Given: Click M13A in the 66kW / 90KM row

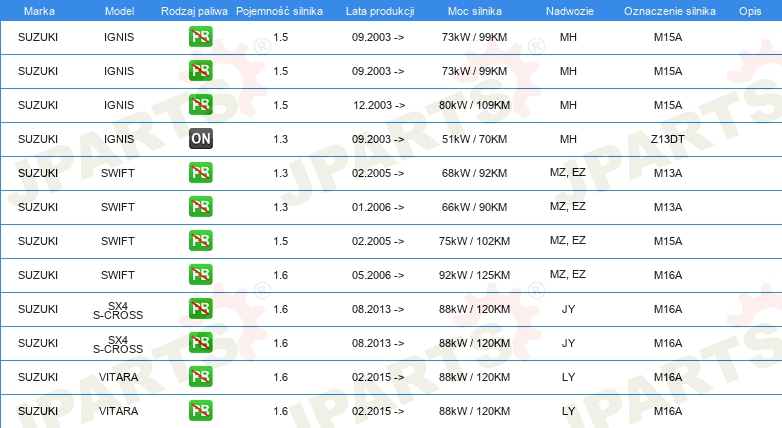Looking at the screenshot, I should [668, 207].
